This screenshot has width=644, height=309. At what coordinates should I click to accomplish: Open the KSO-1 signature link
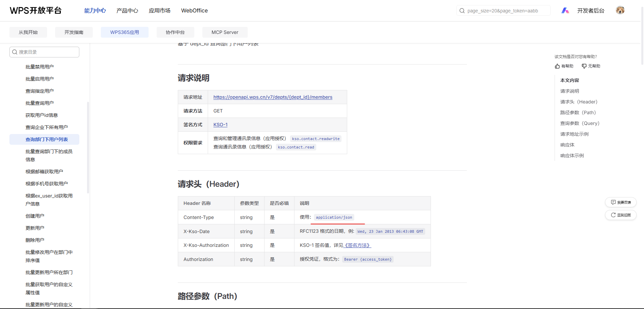(x=220, y=125)
